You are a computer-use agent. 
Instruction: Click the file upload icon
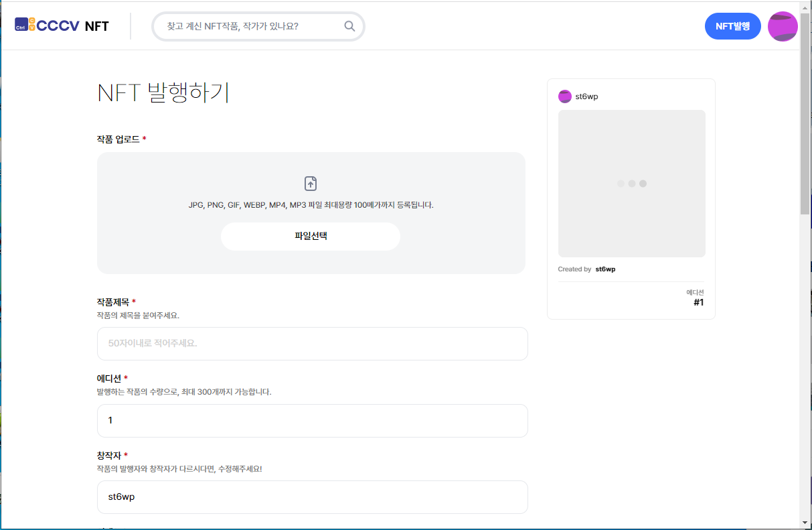pyautogui.click(x=311, y=184)
